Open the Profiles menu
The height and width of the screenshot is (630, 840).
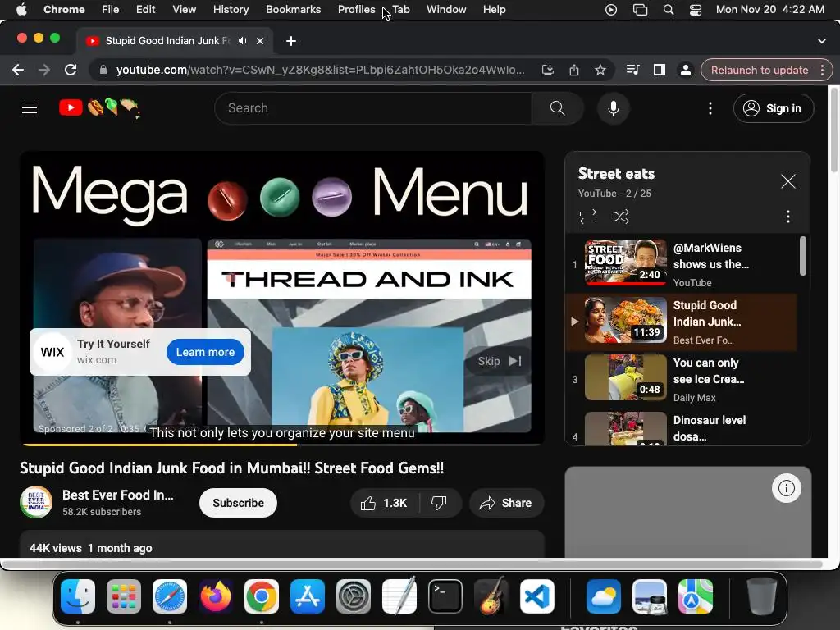[x=356, y=10]
